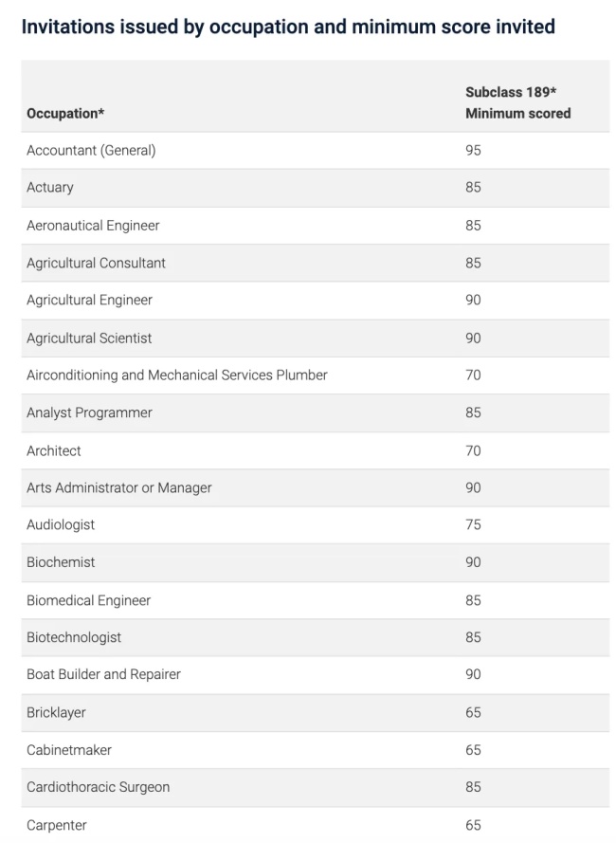The image size is (616, 843).
Task: Click the Biotechnologist entry
Action: tap(74, 637)
